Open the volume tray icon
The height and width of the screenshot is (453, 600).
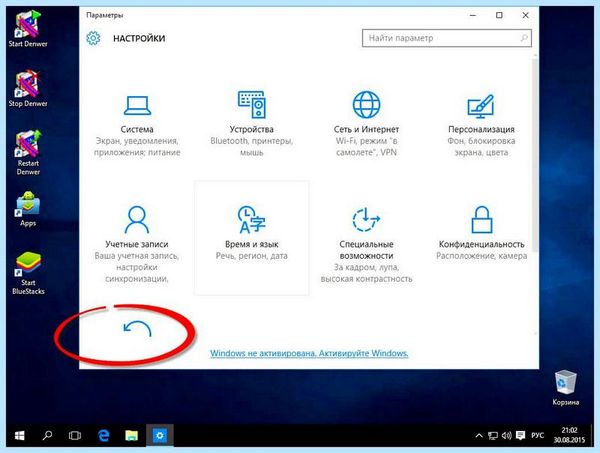507,435
